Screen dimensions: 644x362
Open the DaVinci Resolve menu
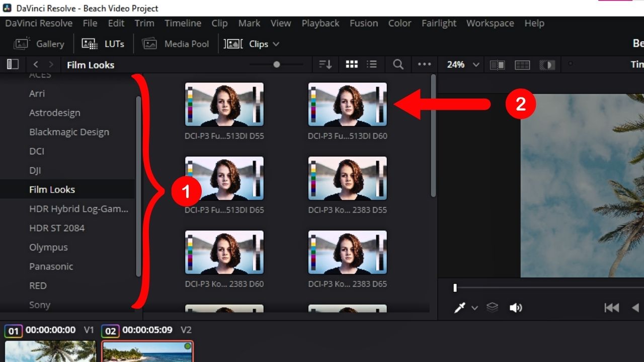(39, 23)
